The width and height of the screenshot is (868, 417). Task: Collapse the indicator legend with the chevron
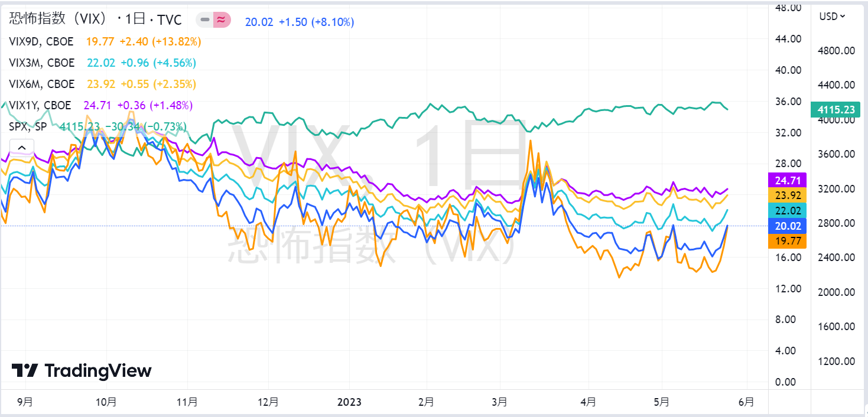point(21,148)
